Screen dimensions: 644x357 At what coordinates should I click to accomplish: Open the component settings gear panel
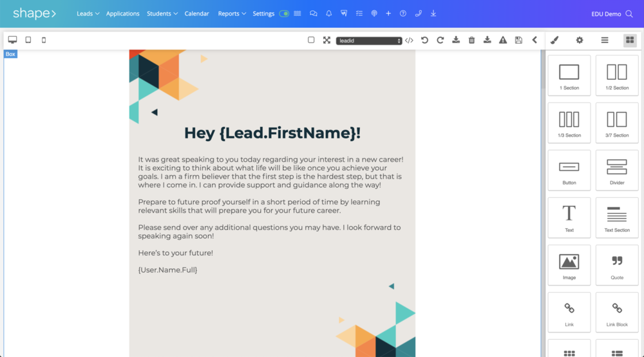580,40
